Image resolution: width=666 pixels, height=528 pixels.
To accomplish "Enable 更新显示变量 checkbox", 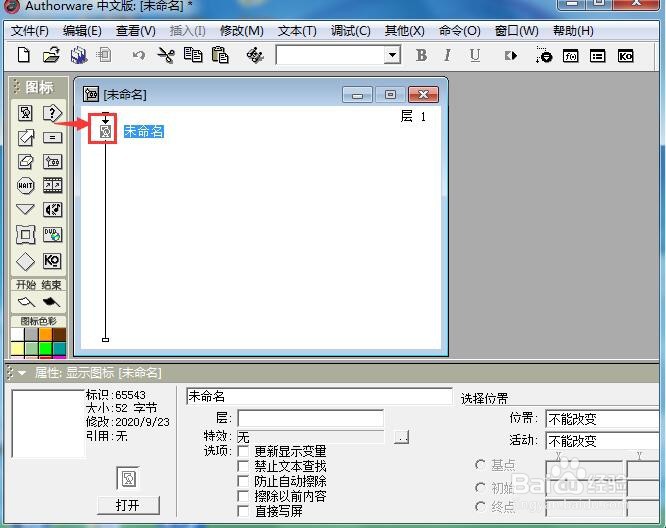I will pos(243,451).
